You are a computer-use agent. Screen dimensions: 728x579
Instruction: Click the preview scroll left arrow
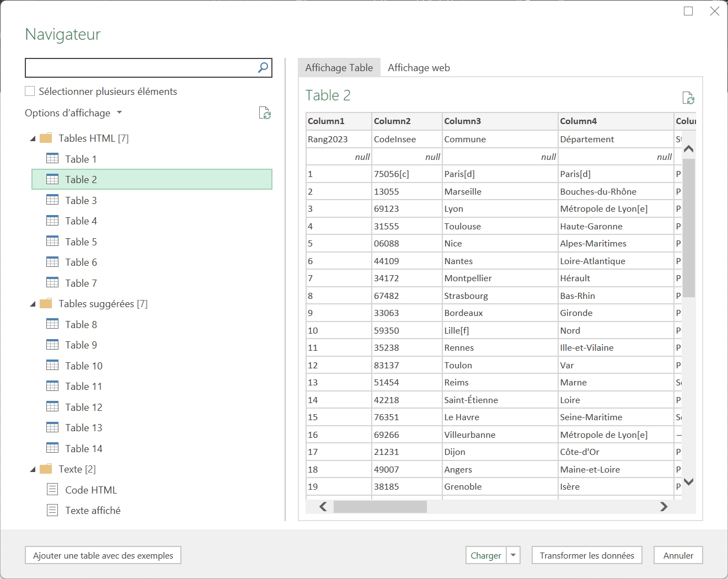click(323, 506)
